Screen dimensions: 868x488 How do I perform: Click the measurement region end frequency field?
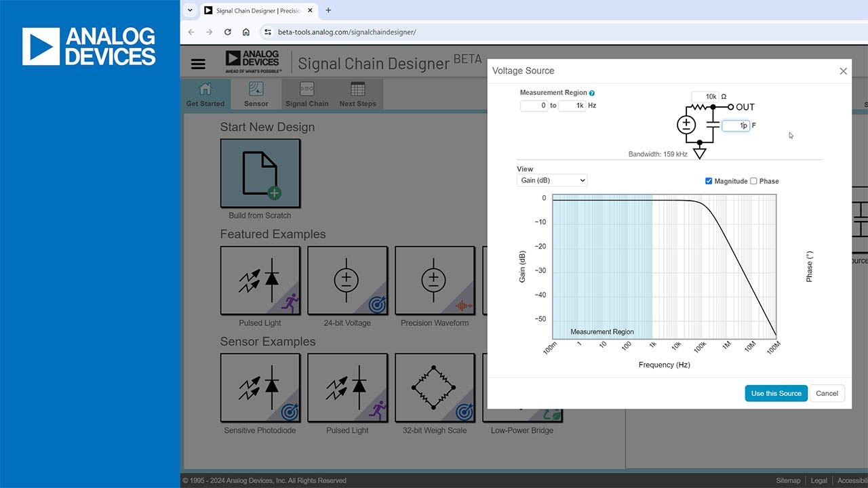click(x=572, y=106)
